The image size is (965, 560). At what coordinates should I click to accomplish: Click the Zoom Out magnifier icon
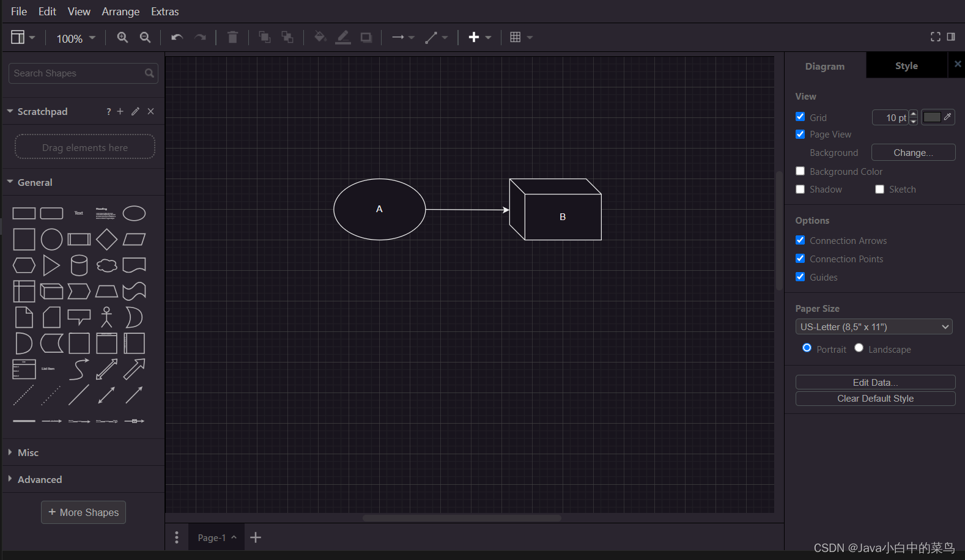click(145, 37)
